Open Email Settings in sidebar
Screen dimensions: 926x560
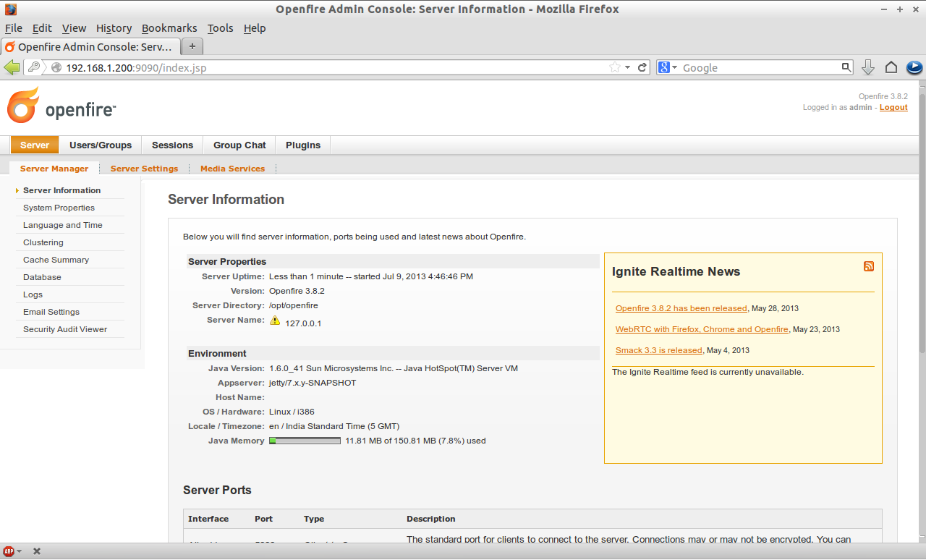click(x=51, y=312)
